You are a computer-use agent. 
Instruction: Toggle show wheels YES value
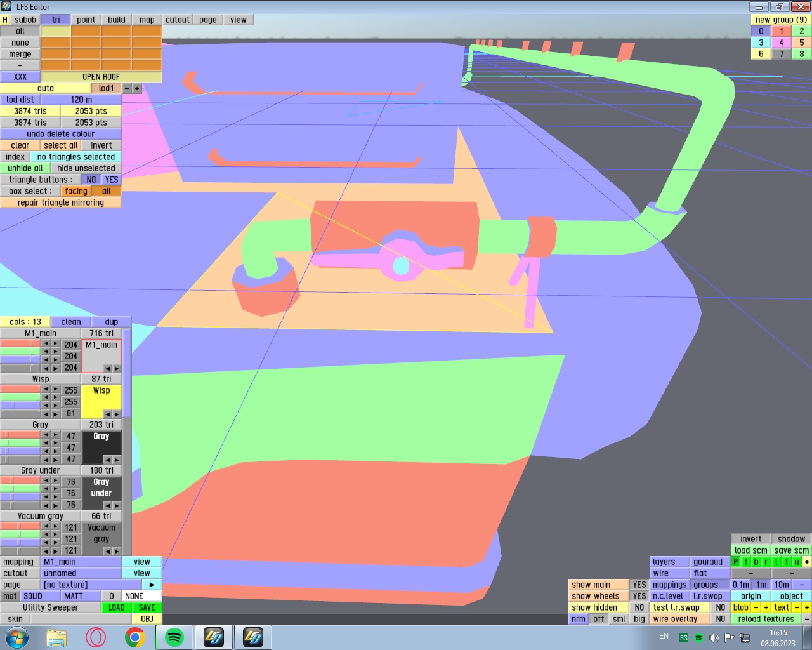(x=639, y=596)
